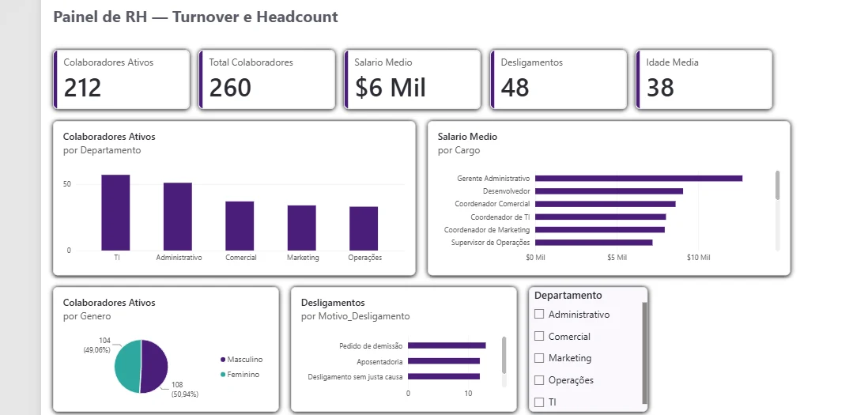
Task: Select the Comercial bar in department chart
Action: pyautogui.click(x=240, y=226)
